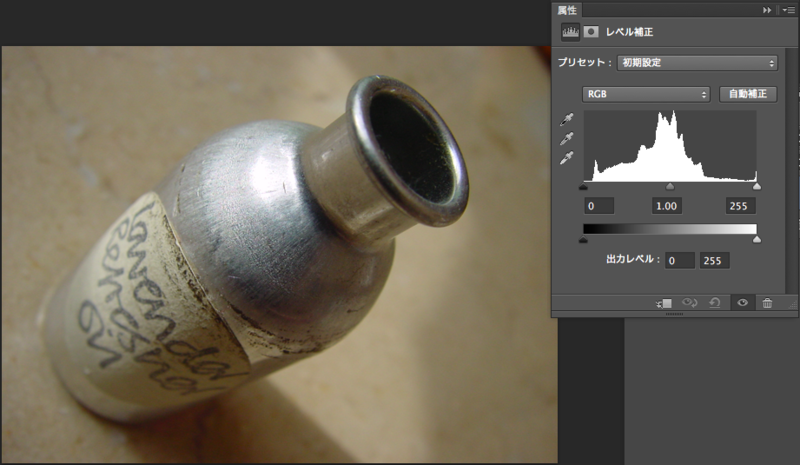Screen dimensions: 800x465
Task: Click the input shadow black slider
Action: click(x=584, y=187)
